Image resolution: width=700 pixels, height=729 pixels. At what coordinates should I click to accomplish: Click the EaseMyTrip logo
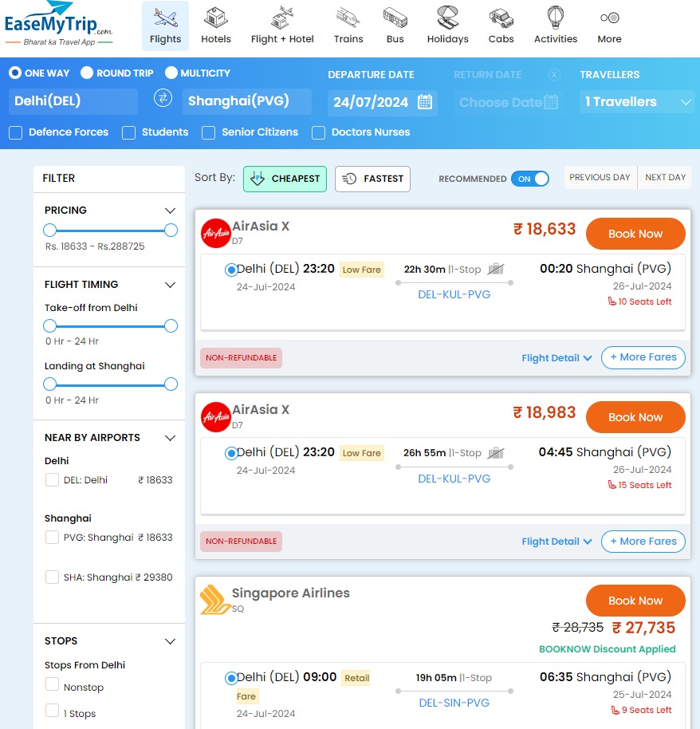(58, 24)
